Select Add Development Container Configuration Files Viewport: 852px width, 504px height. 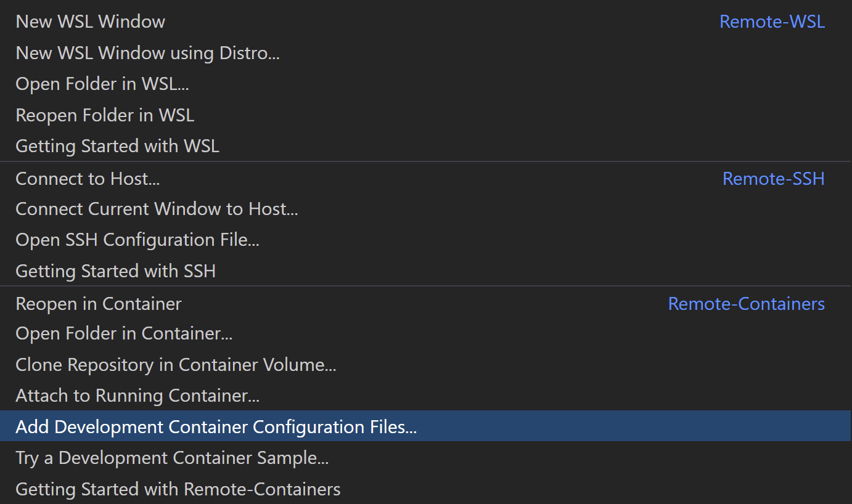coord(216,427)
